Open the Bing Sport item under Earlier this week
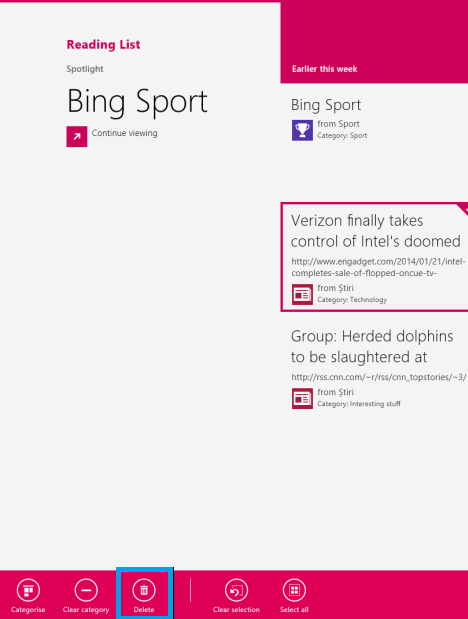 tap(326, 105)
